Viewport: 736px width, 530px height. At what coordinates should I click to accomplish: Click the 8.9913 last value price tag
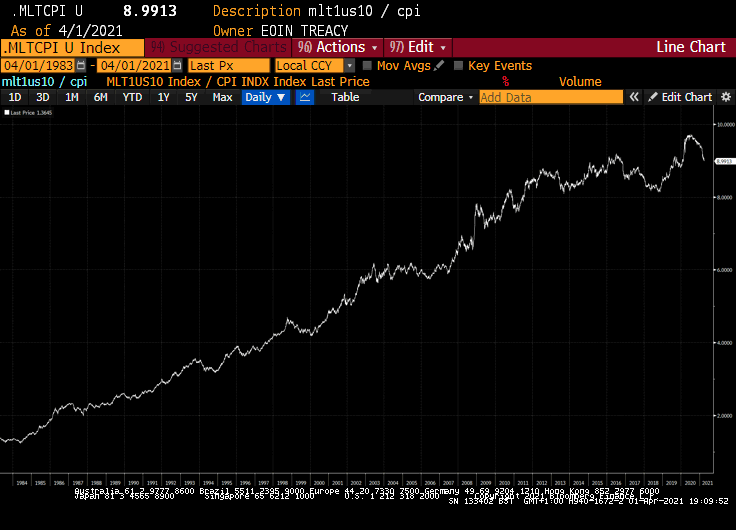point(724,161)
